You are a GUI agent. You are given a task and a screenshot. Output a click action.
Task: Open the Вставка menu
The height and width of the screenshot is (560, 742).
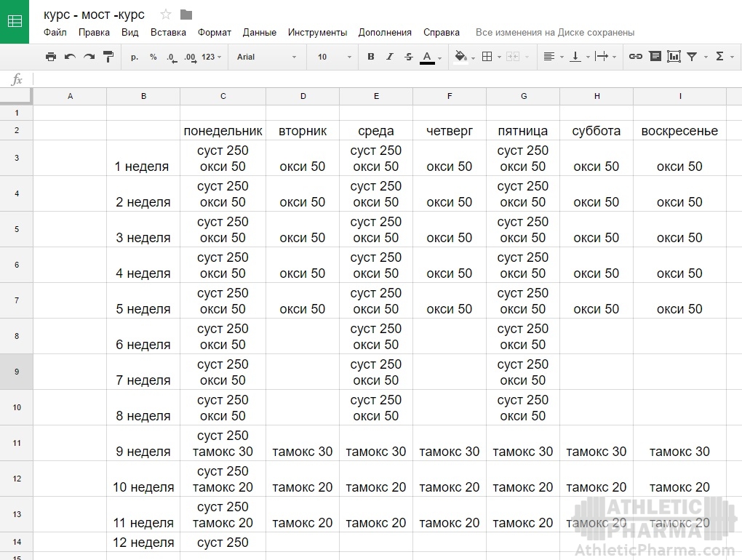click(x=168, y=33)
